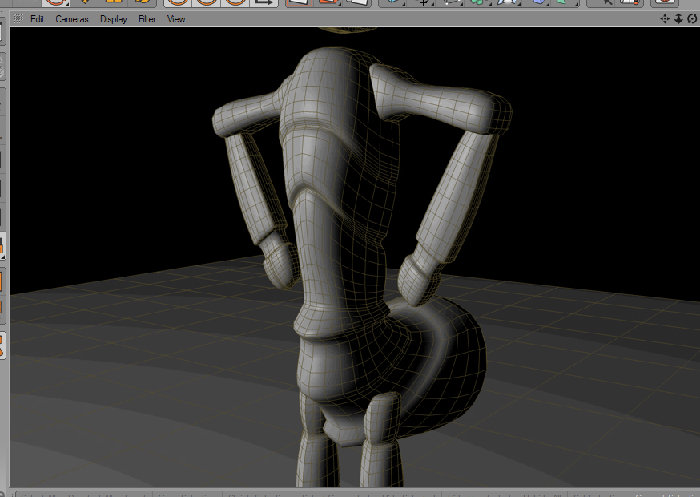The width and height of the screenshot is (700, 497).
Task: Open the Edit menu of the viewport
Action: [x=37, y=19]
